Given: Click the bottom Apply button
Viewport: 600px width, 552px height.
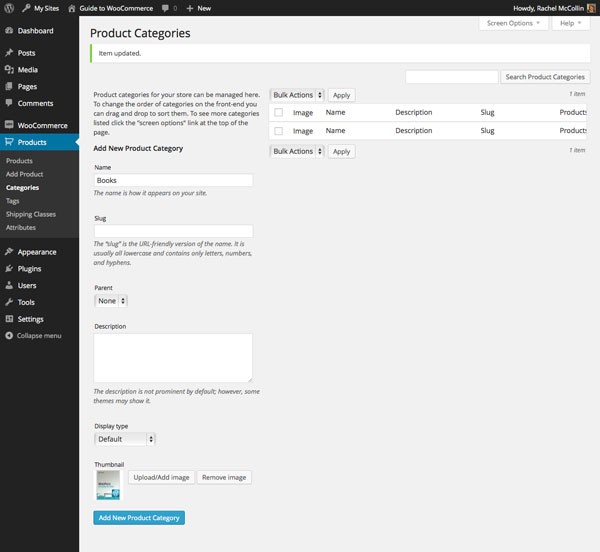Looking at the screenshot, I should [341, 151].
